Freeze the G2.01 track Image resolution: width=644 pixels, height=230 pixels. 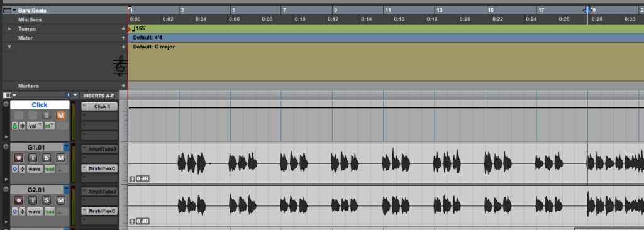point(23,212)
